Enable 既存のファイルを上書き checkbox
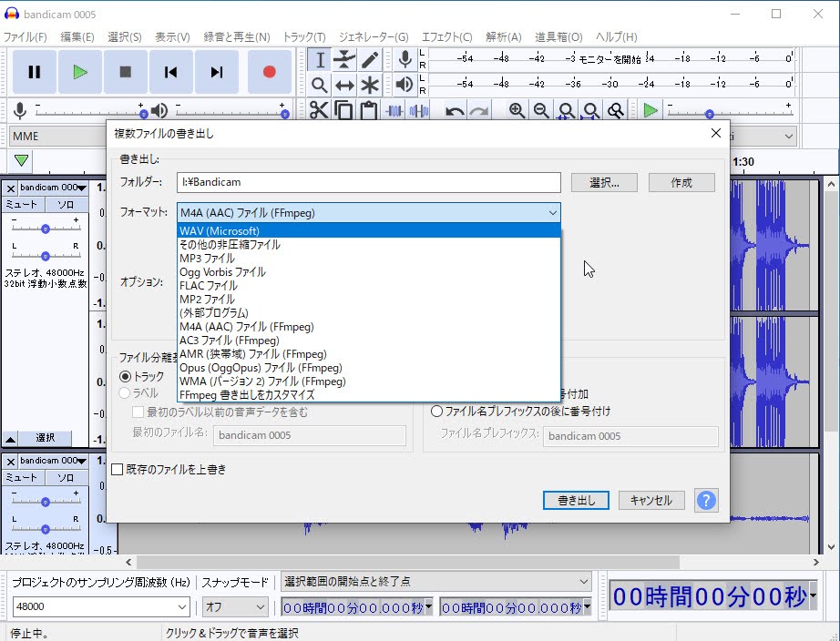 [118, 470]
